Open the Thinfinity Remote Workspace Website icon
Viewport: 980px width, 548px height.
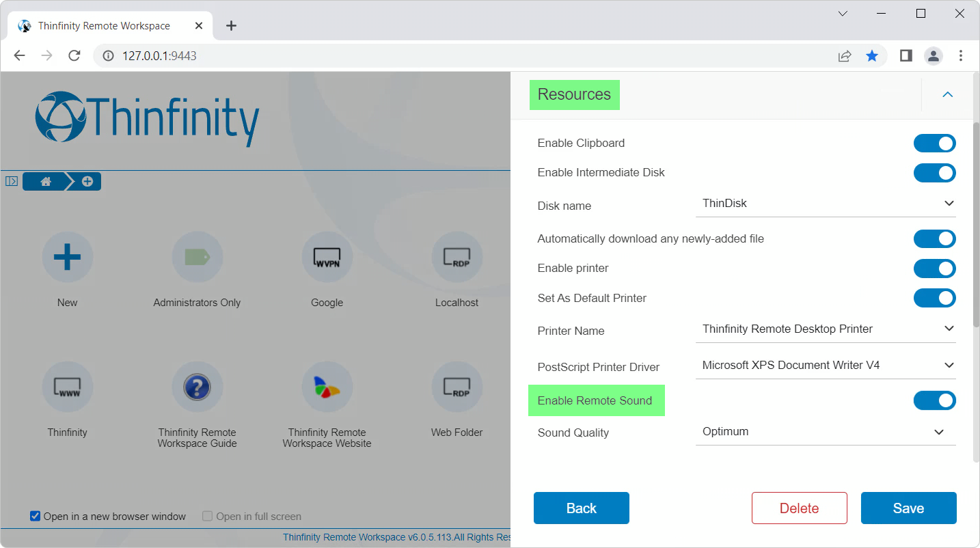coord(327,387)
